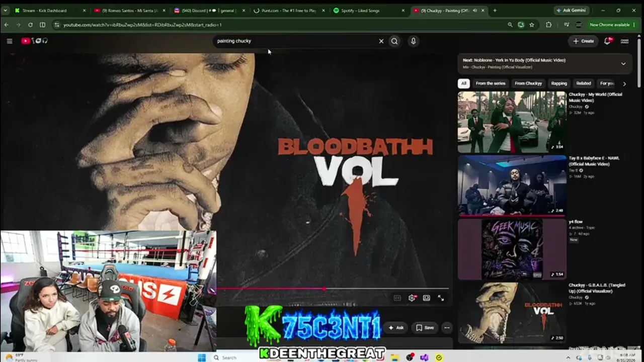Viewport: 644px width, 362px height.
Task: Zoom icon in Chrome address bar
Action: point(510,25)
